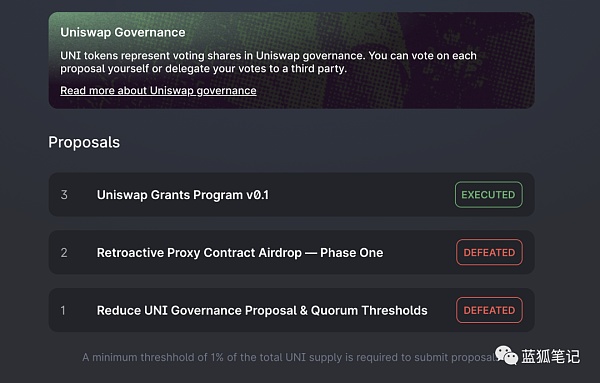Viewport: 600px width, 383px height.
Task: Select proposal number 3 label
Action: pyautogui.click(x=64, y=195)
